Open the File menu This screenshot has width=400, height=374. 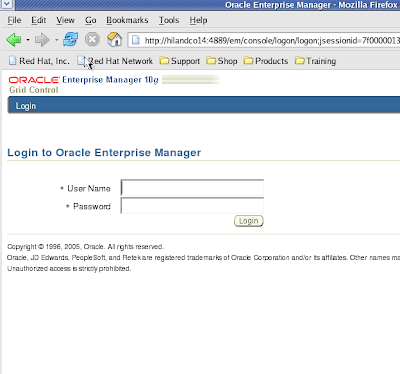pos(14,20)
